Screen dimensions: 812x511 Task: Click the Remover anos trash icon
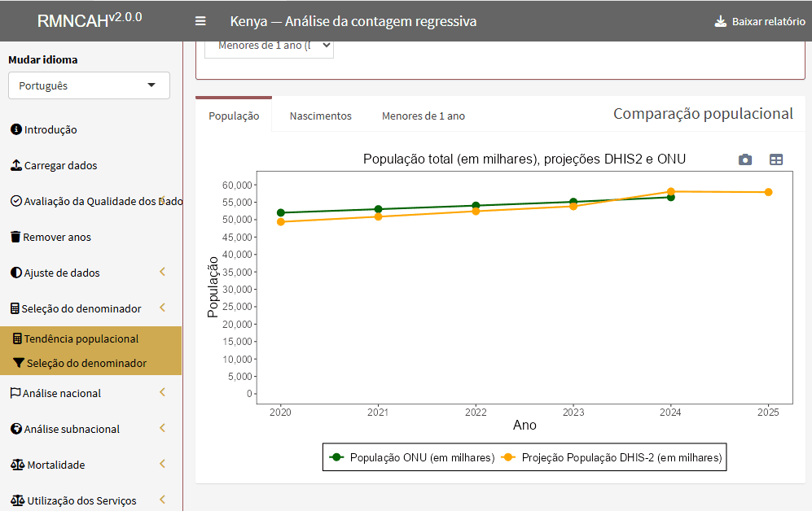click(x=15, y=237)
